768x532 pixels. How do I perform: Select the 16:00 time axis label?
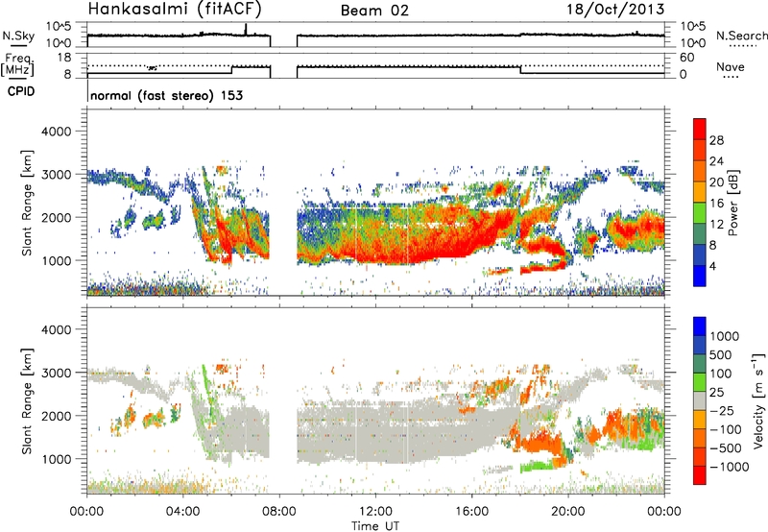click(x=472, y=511)
